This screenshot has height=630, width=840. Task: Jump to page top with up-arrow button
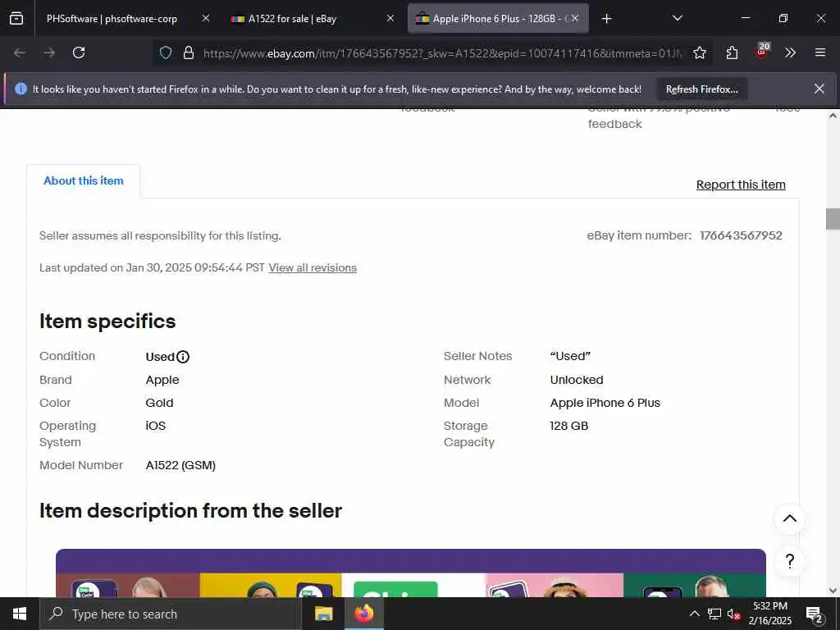(x=790, y=518)
